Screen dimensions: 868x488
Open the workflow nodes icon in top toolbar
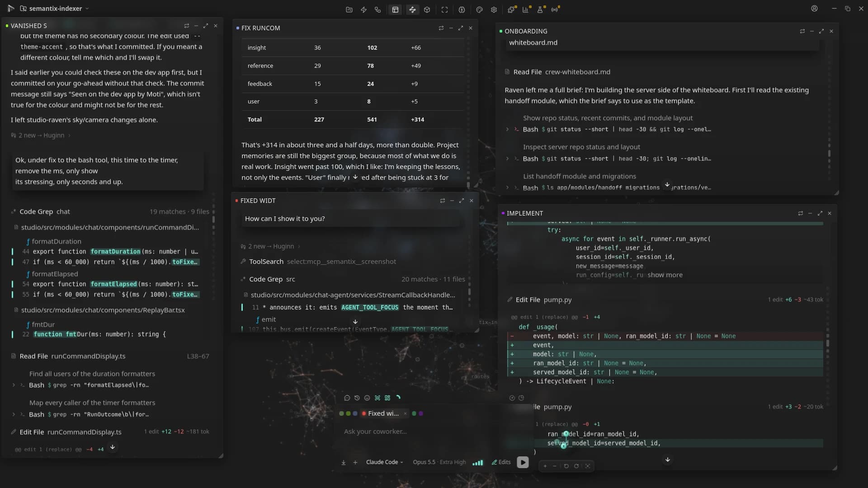pyautogui.click(x=378, y=9)
